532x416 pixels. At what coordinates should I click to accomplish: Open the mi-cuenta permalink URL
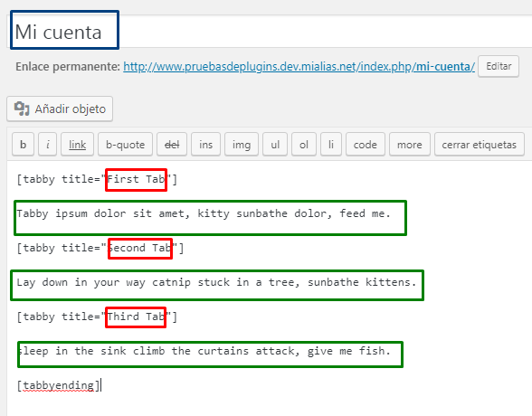point(299,66)
